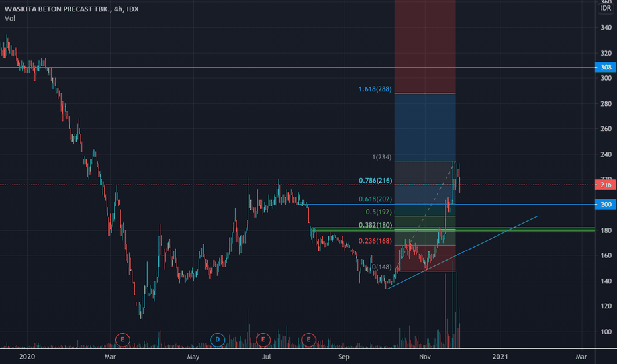617x364 pixels.
Task: Click the 0.786(216) Fibonacci level label
Action: tap(375, 181)
